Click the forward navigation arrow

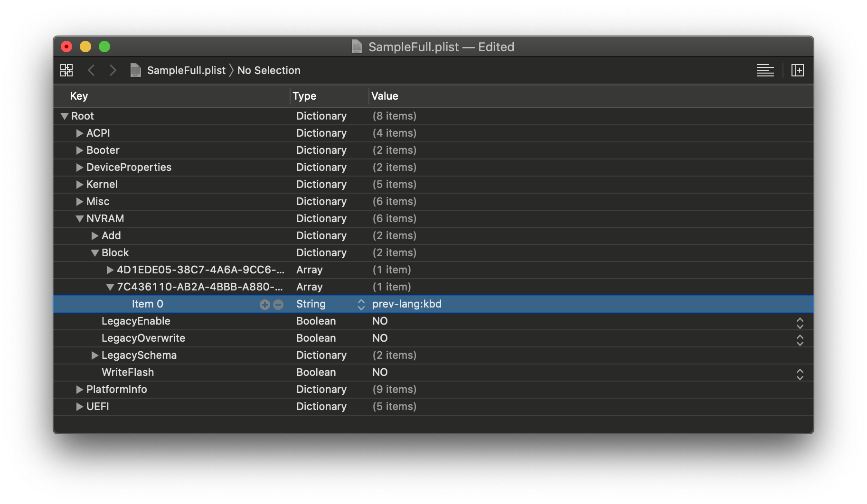coord(113,70)
